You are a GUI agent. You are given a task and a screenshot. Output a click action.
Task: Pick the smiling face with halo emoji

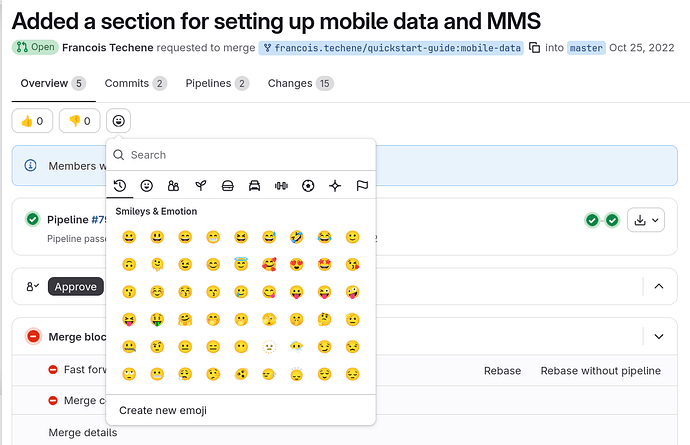coord(241,265)
